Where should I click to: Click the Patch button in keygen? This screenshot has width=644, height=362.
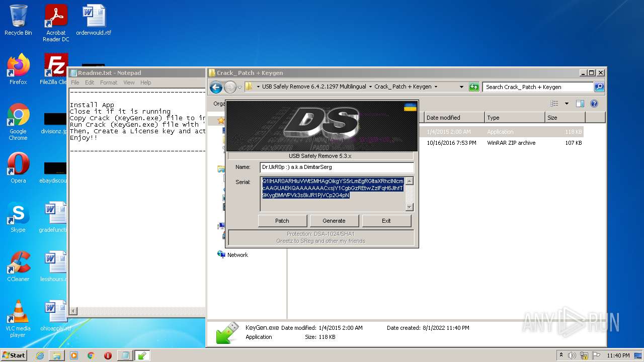282,221
